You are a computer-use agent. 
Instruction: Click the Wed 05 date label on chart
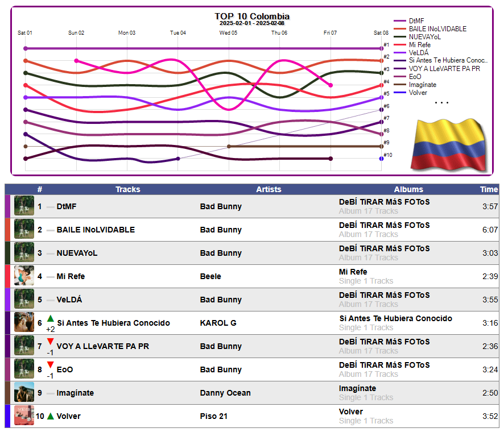coord(228,33)
